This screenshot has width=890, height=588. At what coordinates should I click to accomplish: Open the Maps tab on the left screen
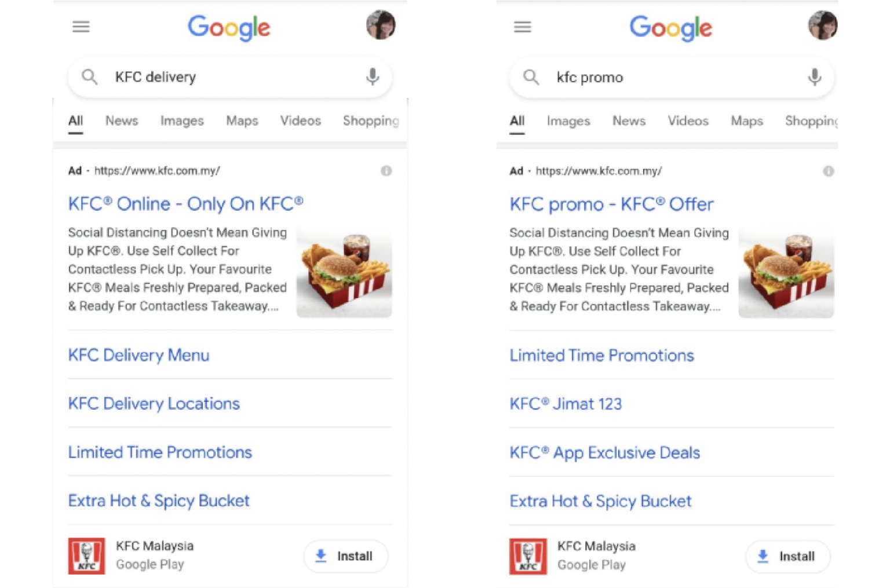coord(242,120)
